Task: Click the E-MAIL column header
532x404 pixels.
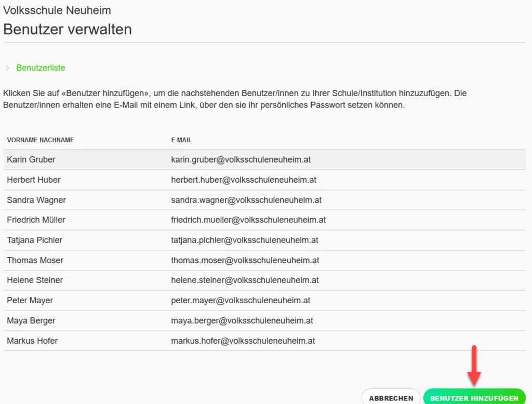Action: pyautogui.click(x=181, y=140)
